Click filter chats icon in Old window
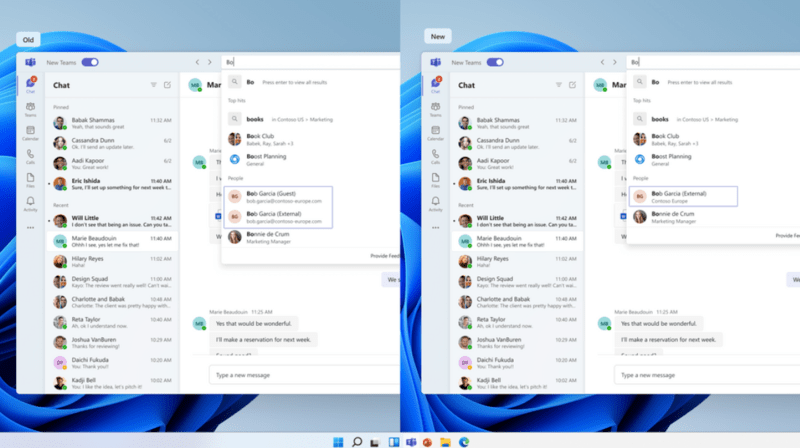This screenshot has width=800, height=448. coord(154,85)
